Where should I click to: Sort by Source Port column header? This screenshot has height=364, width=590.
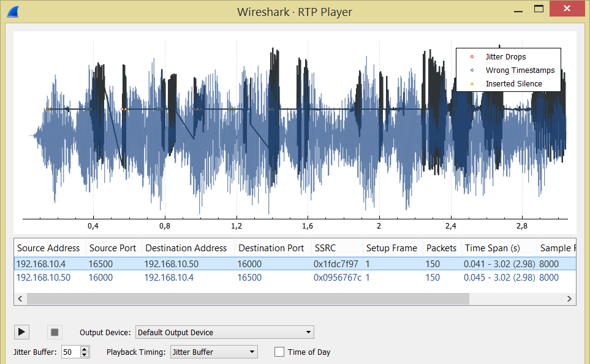113,248
